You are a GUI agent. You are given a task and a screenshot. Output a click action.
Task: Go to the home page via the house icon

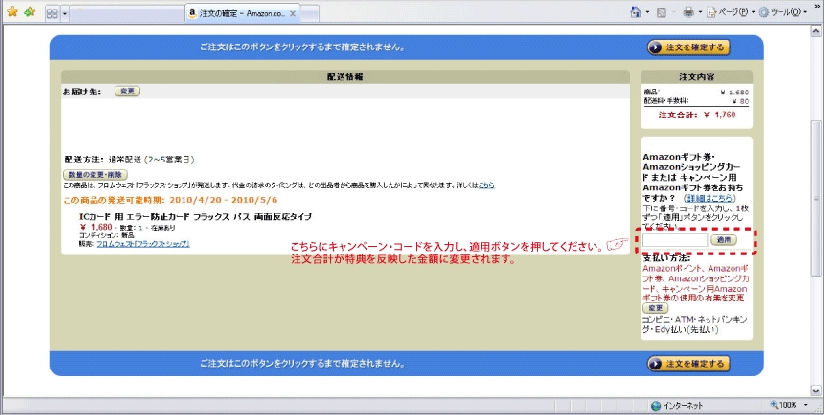[x=636, y=12]
